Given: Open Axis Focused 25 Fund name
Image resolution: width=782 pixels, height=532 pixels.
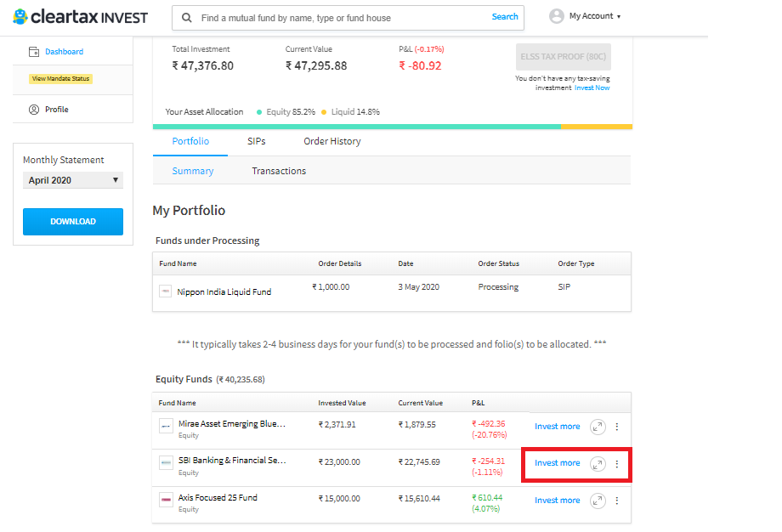Looking at the screenshot, I should (218, 498).
